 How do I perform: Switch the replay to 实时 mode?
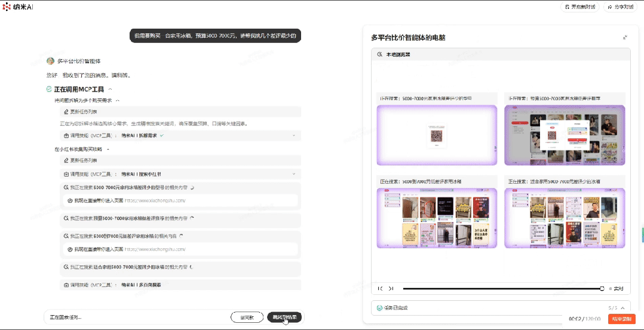point(616,289)
